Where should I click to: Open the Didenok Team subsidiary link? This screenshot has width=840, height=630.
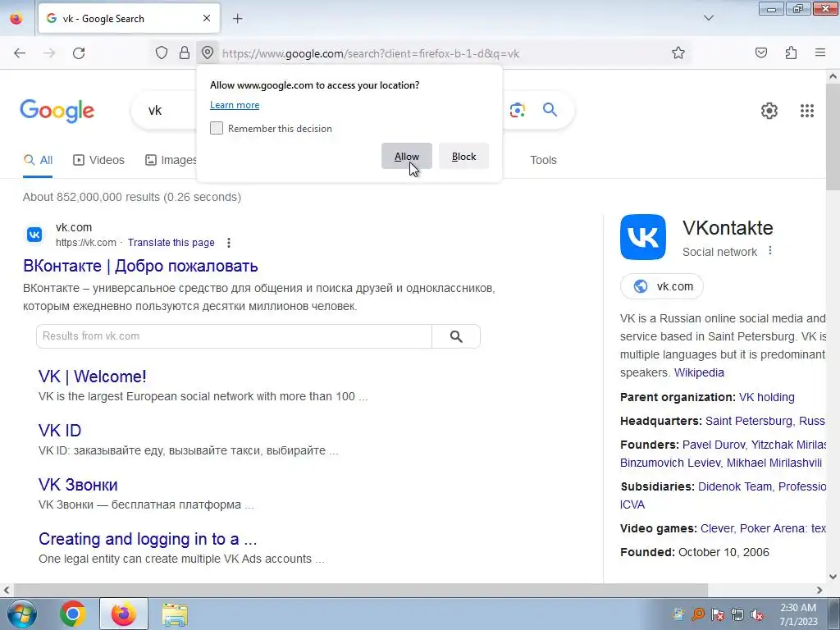coord(734,486)
